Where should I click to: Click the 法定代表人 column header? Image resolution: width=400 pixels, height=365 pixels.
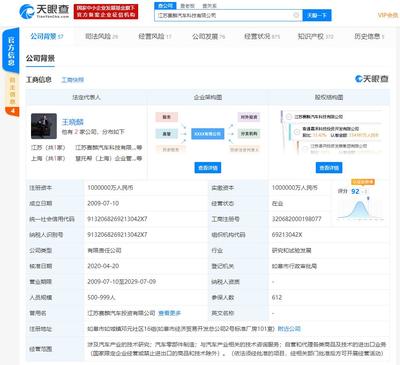coord(87,97)
